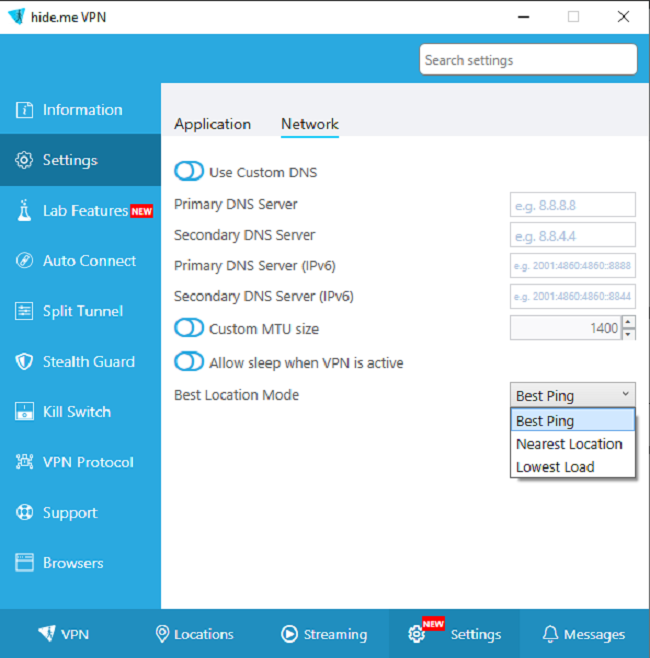Screen dimensions: 650x658
Task: Decrease MTU size with down arrow
Action: pos(628,334)
